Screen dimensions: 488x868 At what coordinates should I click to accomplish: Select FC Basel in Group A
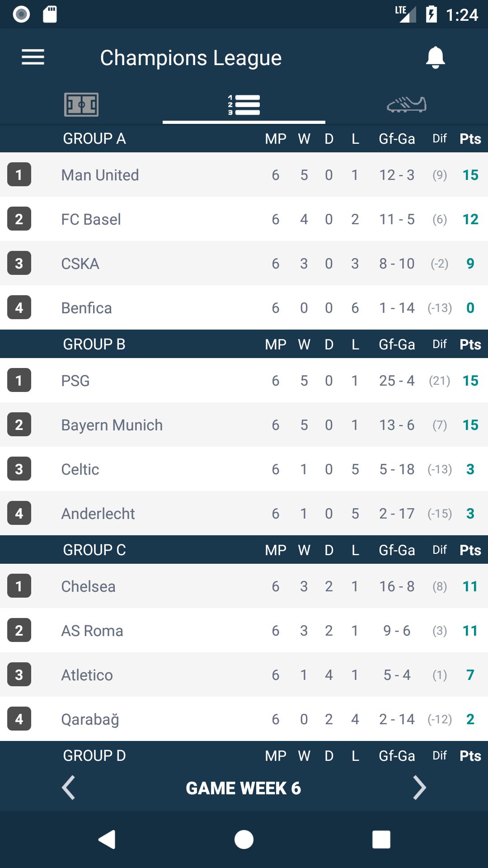click(244, 219)
